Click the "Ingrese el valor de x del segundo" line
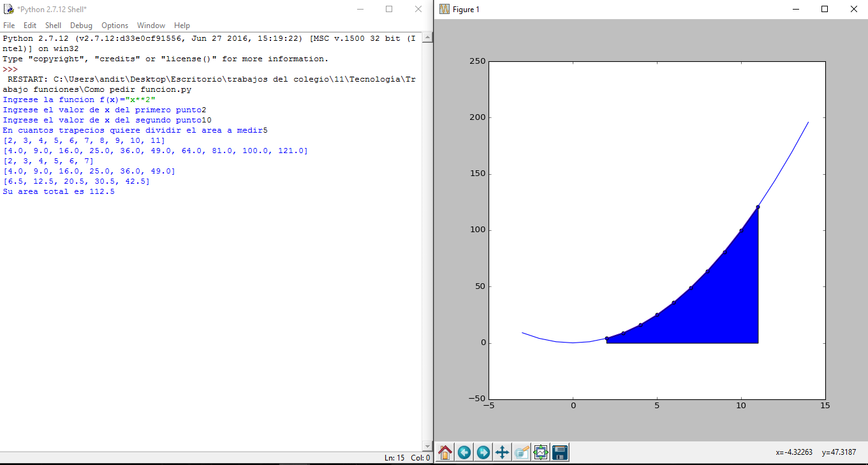Screen dimensions: 868x465 (107, 120)
